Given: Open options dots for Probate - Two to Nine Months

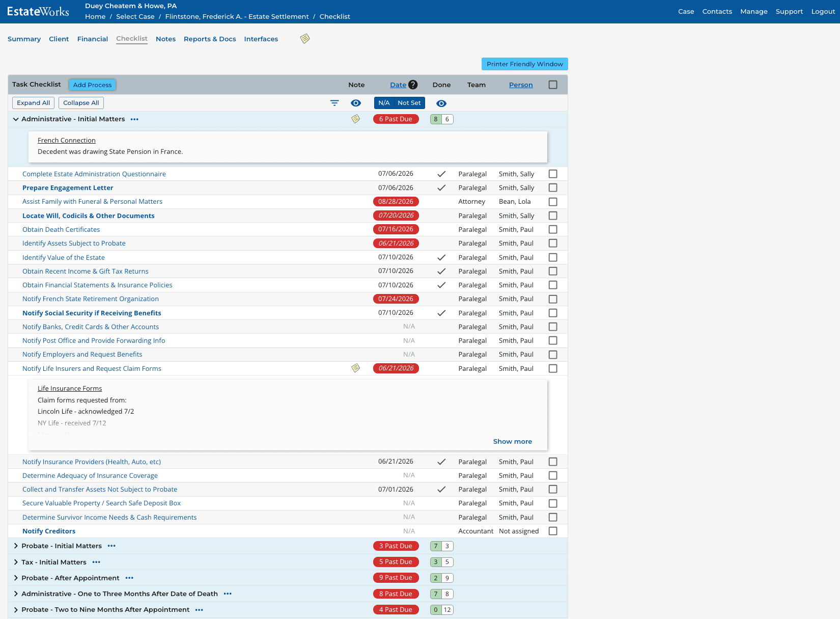Looking at the screenshot, I should click(x=199, y=610).
